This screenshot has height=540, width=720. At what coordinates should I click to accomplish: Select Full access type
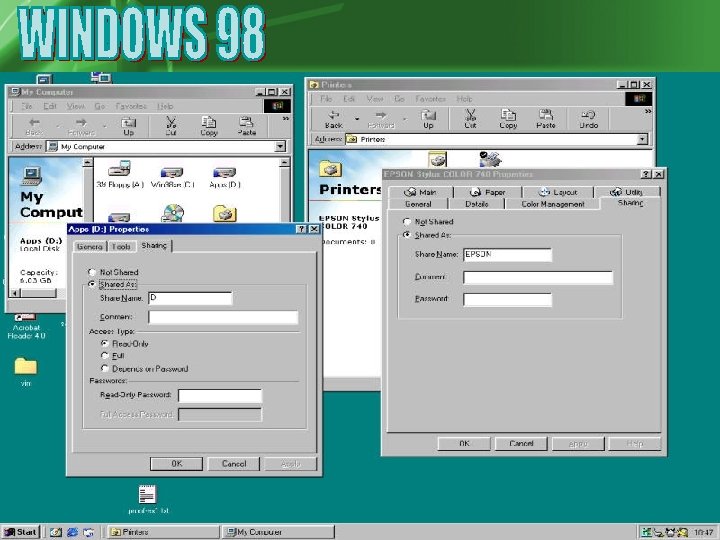pos(105,356)
